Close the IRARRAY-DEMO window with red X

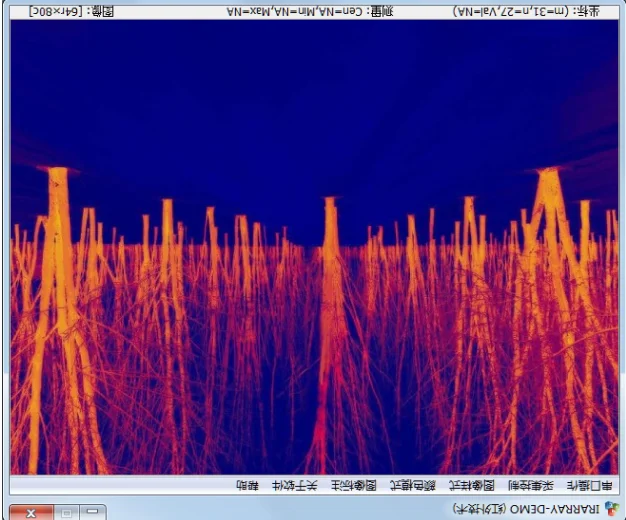(x=31, y=512)
